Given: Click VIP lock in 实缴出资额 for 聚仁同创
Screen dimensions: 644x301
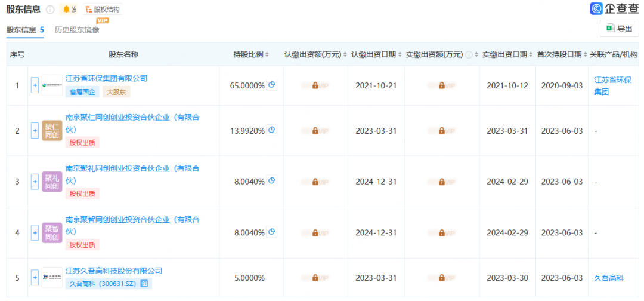Looking at the screenshot, I should [441, 131].
